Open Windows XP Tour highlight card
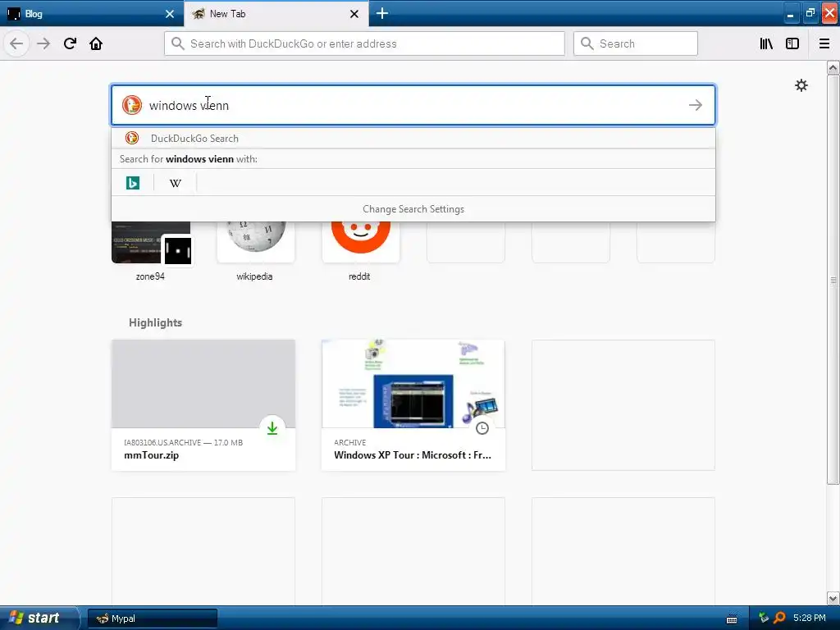 (x=413, y=405)
